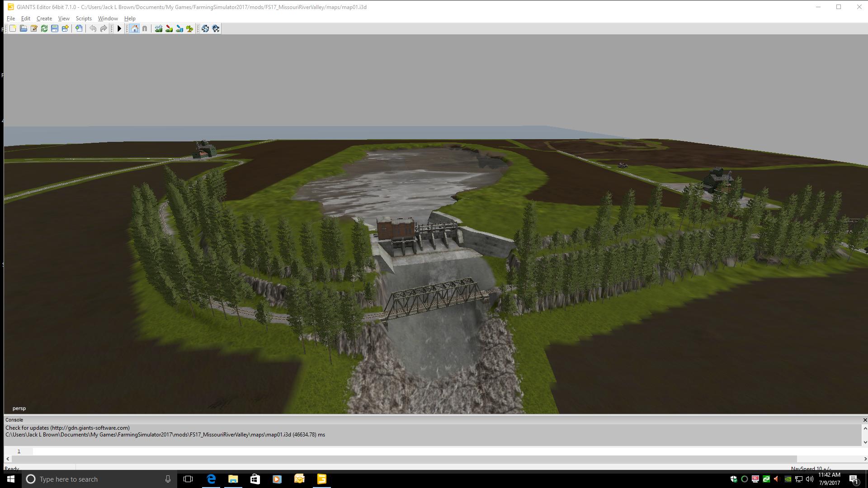Toggle the gray magnet snap button

point(145,28)
